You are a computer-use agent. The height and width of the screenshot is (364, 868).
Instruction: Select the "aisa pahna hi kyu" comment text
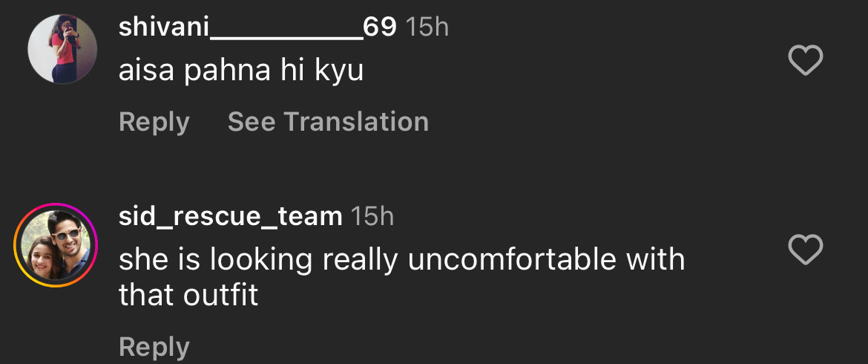click(x=241, y=71)
